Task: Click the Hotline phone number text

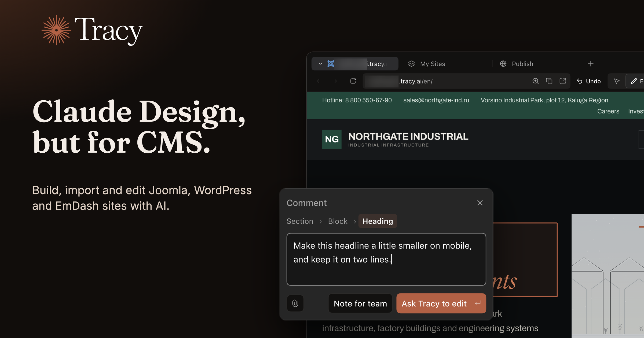Action: [x=357, y=100]
